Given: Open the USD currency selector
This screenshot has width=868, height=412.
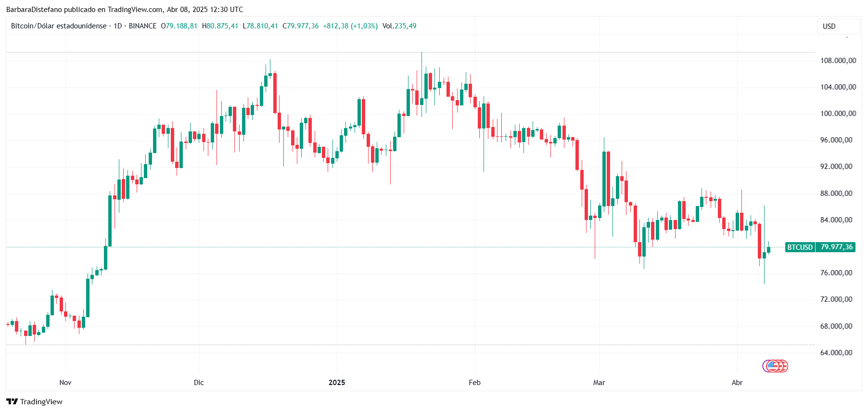Looking at the screenshot, I should coord(838,26).
